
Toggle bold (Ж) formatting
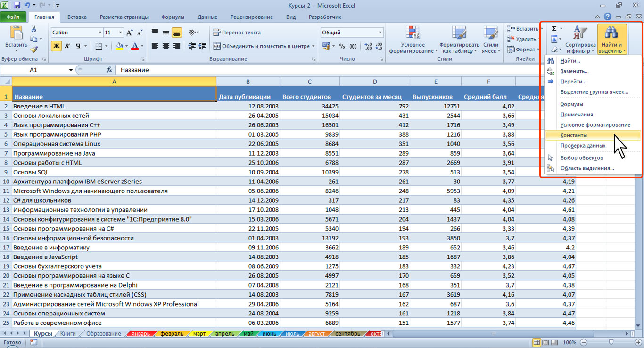57,46
